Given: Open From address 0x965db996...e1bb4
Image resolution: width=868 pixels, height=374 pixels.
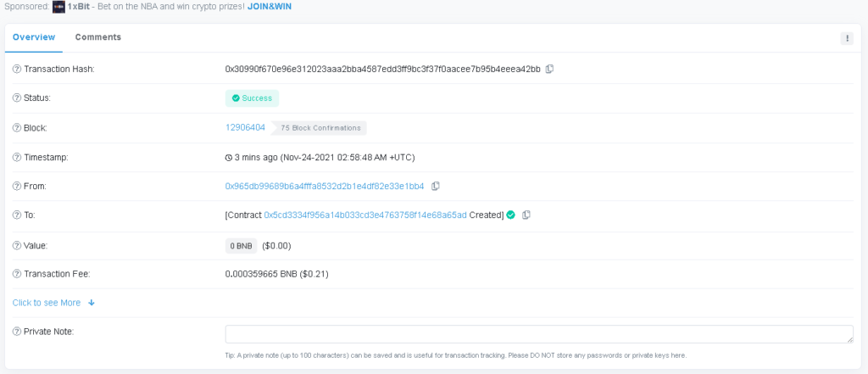Looking at the screenshot, I should click(x=325, y=187).
